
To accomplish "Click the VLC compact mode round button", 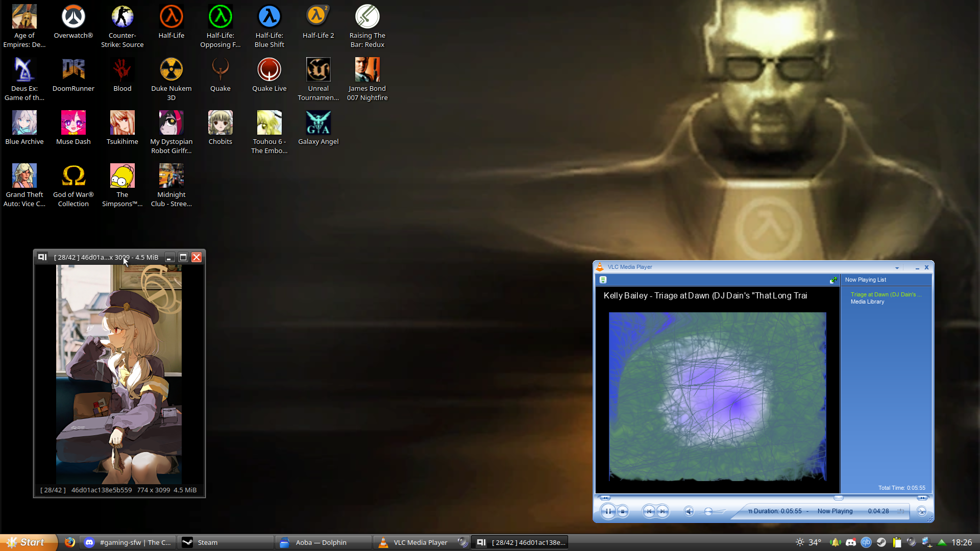I will tap(922, 511).
